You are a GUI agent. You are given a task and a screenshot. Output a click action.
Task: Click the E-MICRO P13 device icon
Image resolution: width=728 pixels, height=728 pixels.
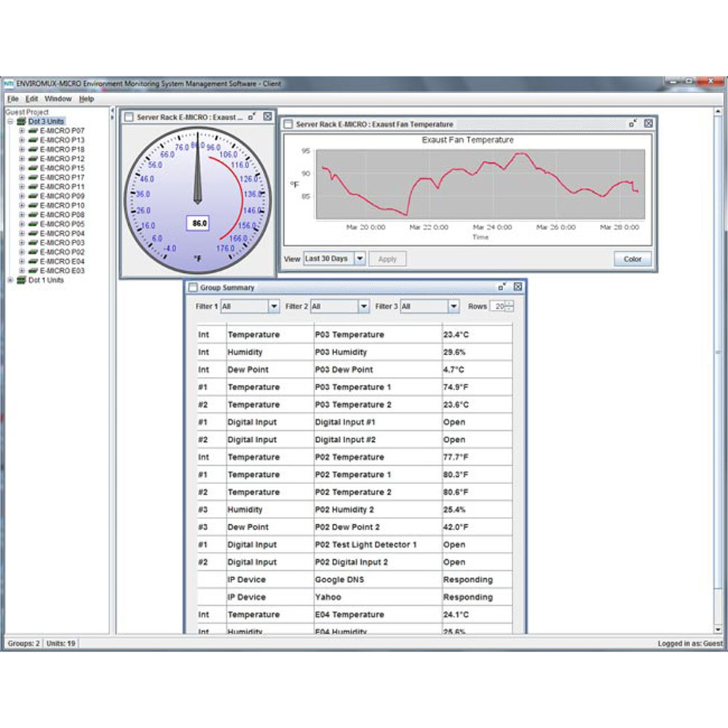tap(33, 141)
